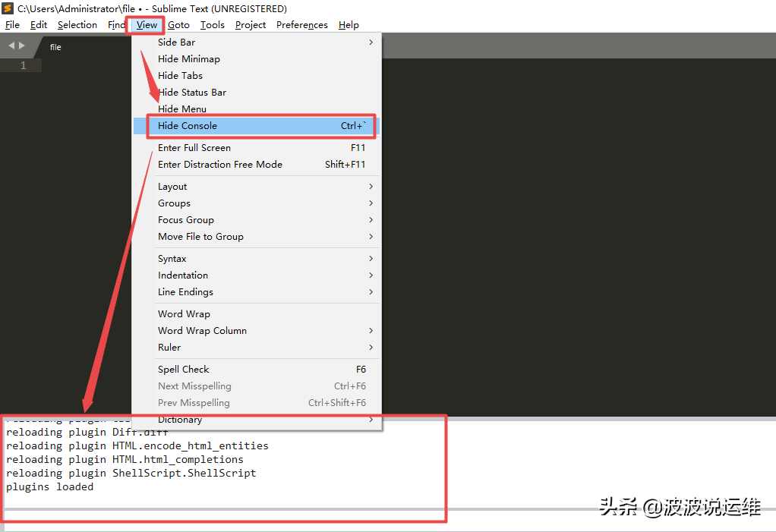
Task: Close the open View menu from the menu bar
Action: [x=147, y=25]
